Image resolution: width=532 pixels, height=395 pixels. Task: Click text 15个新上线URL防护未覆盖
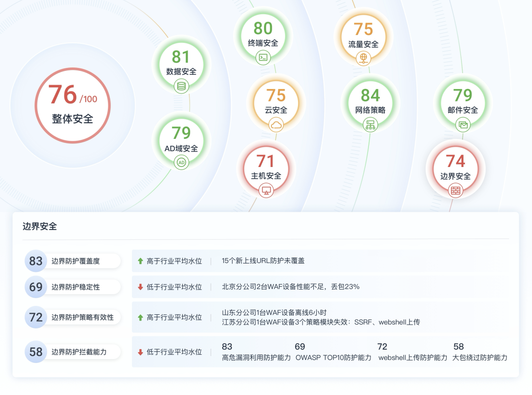[263, 261]
